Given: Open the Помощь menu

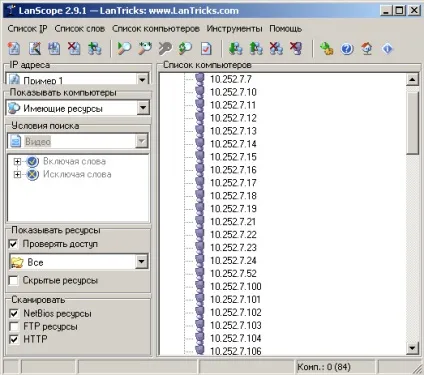Looking at the screenshot, I should click(x=286, y=29).
